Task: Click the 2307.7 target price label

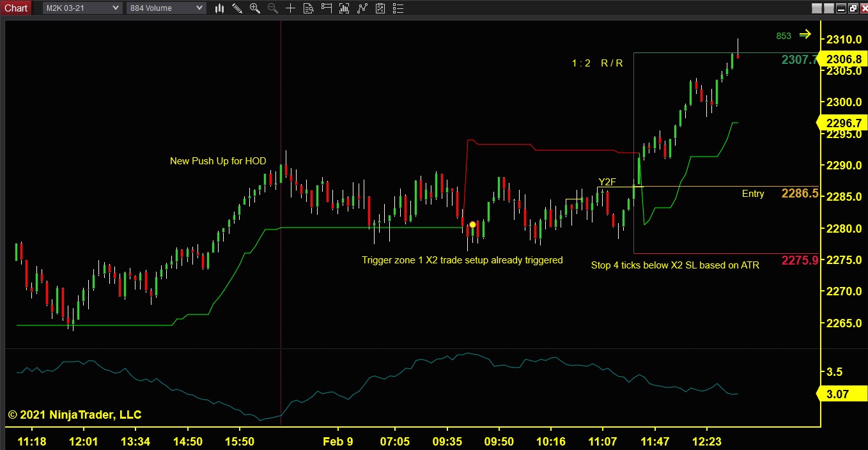Action: [799, 59]
